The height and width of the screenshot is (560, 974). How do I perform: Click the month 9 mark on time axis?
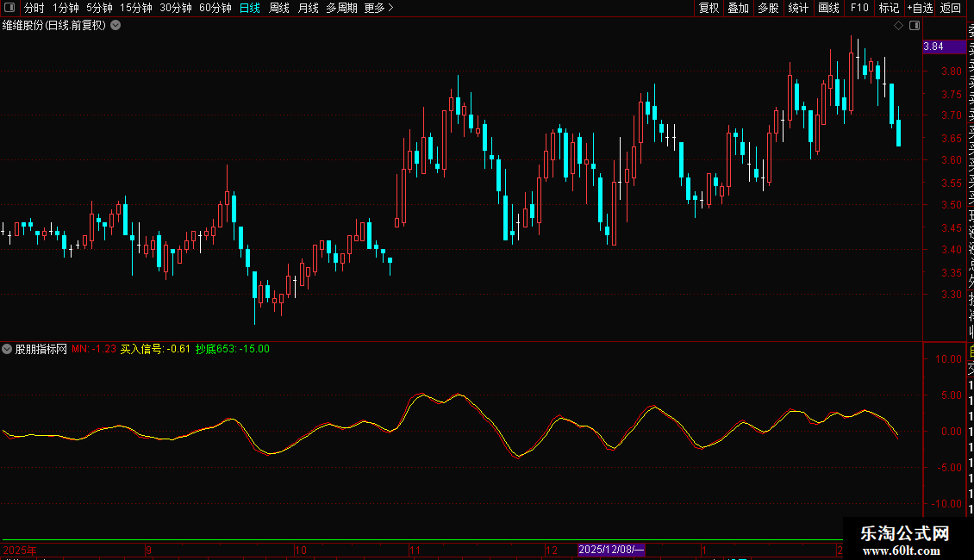click(148, 550)
